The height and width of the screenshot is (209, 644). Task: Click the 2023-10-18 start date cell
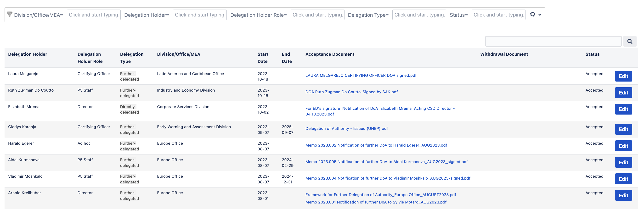coord(263,77)
